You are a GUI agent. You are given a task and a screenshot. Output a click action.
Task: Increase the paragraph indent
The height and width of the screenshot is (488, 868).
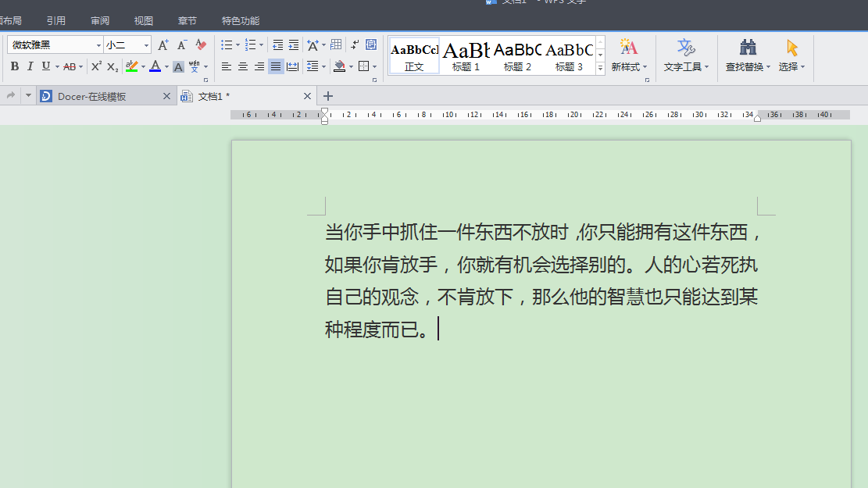[x=294, y=45]
